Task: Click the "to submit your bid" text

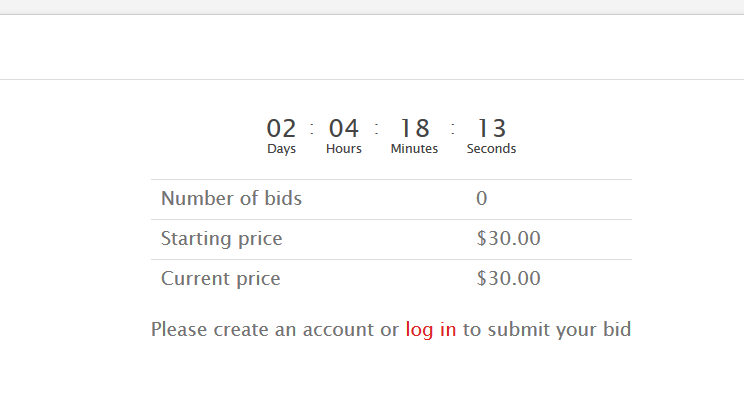Action: [x=546, y=329]
